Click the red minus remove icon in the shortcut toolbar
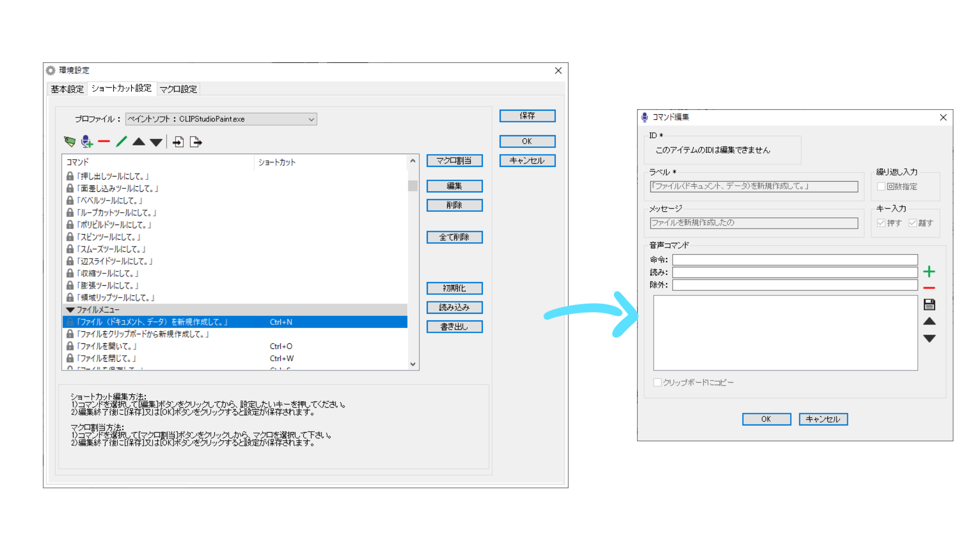Screen dimensions: 980x551 (104, 142)
